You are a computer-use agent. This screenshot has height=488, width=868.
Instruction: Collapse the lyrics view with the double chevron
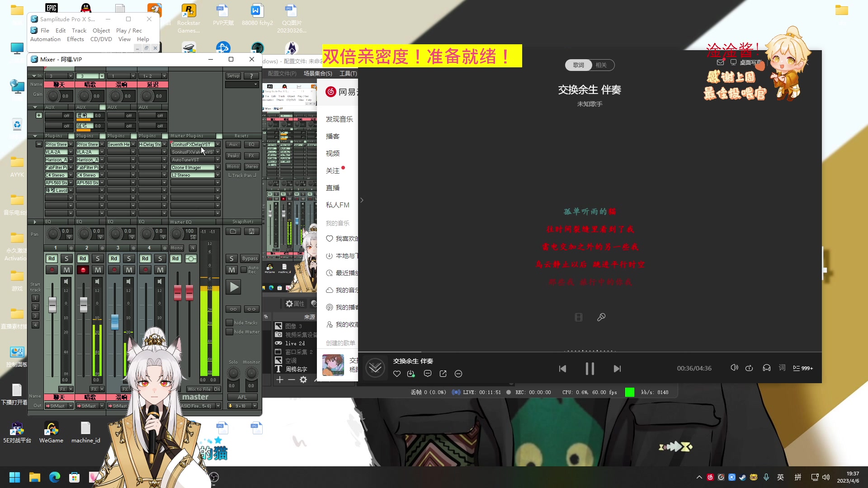tap(375, 368)
